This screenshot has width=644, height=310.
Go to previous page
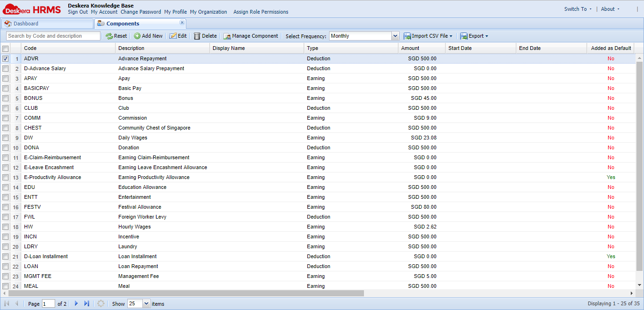click(17, 303)
